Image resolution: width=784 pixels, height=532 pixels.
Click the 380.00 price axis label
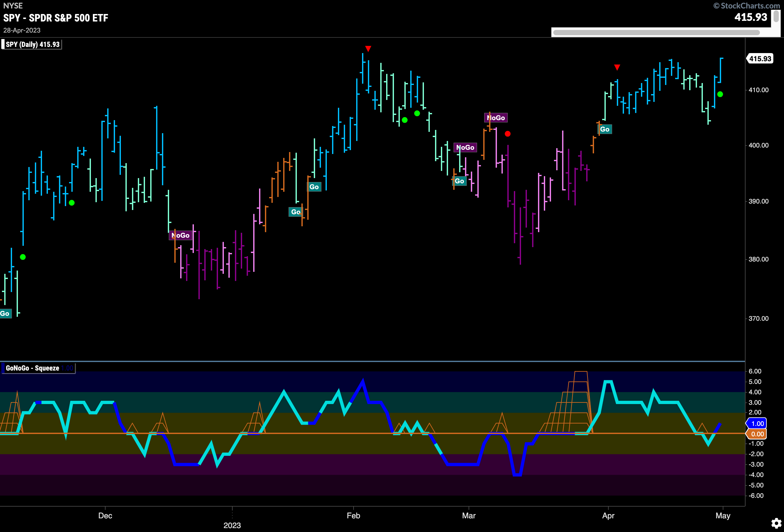click(758, 259)
